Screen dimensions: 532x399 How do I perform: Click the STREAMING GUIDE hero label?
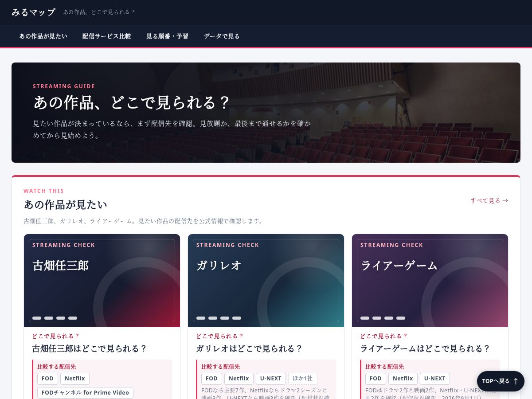tap(64, 86)
